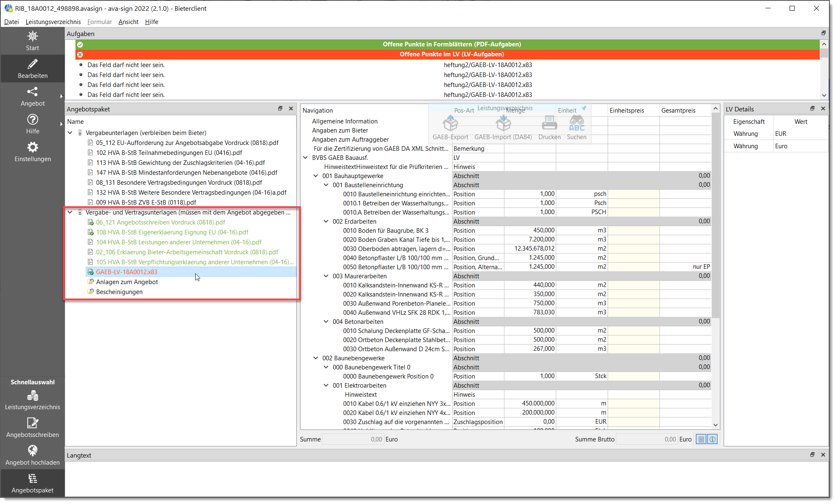Select 108 HVA B-StB Eigenerklaerung Eignung pdf
Image resolution: width=836 pixels, height=504 pixels.
point(172,232)
